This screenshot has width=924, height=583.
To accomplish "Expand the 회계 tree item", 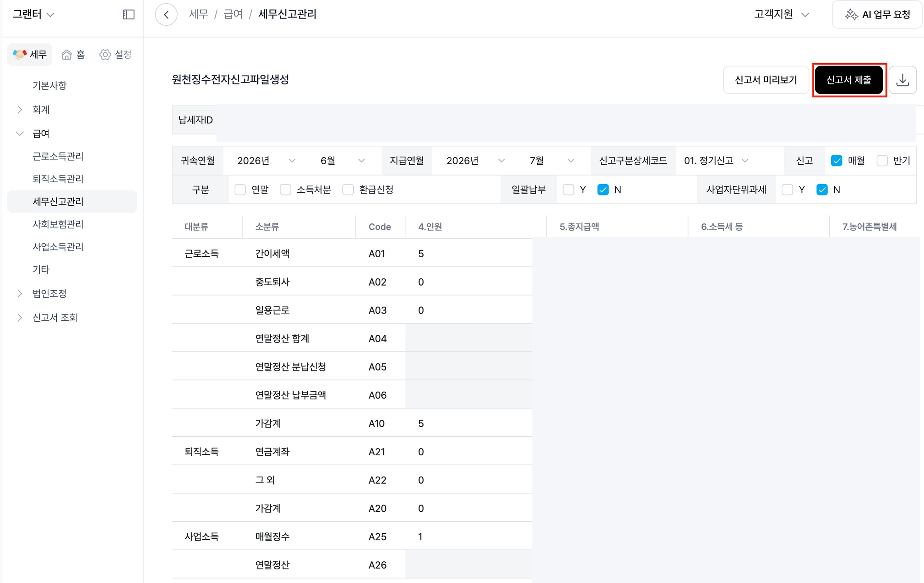I will 20,110.
